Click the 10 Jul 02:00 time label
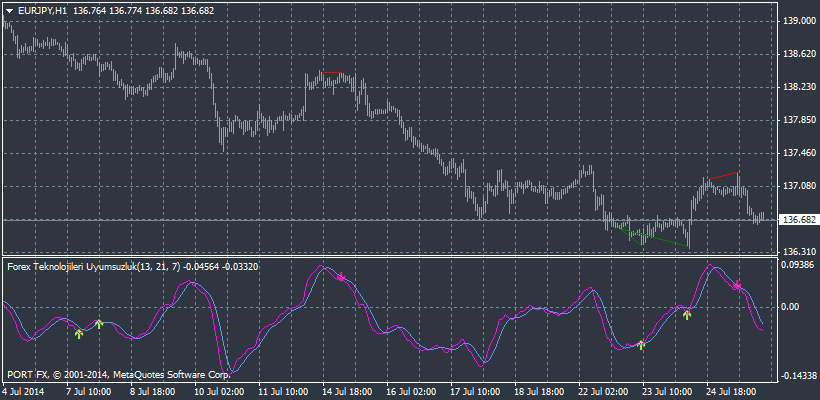Screen dimensions: 820x400 pos(219,391)
